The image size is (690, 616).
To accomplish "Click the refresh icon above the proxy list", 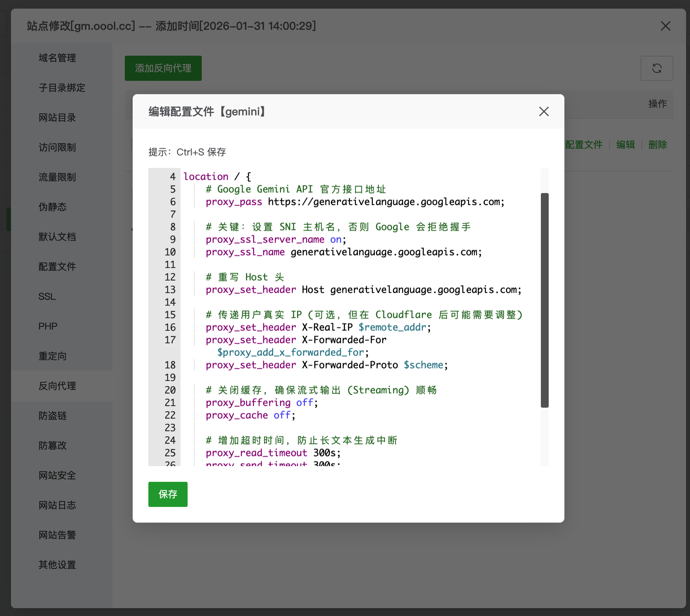I will [657, 68].
